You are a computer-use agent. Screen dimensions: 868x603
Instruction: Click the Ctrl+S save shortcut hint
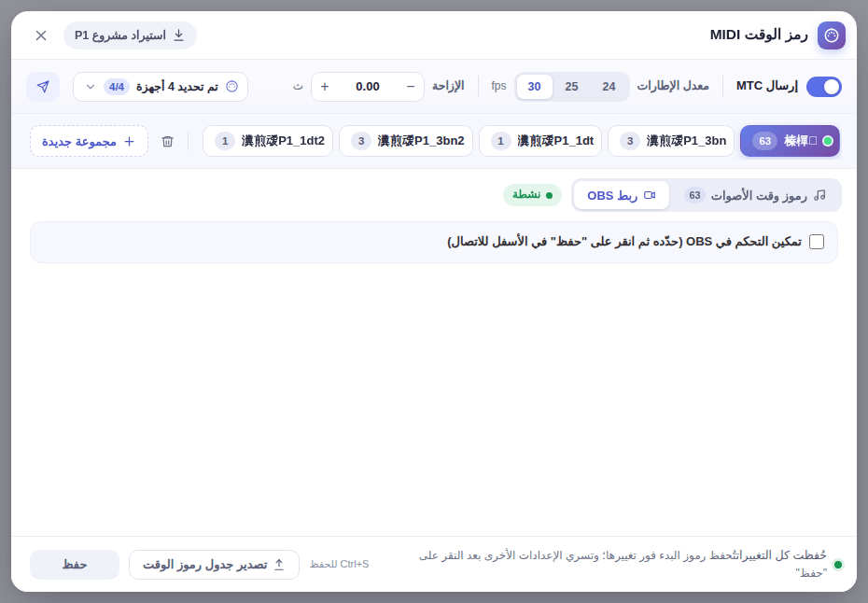click(340, 564)
